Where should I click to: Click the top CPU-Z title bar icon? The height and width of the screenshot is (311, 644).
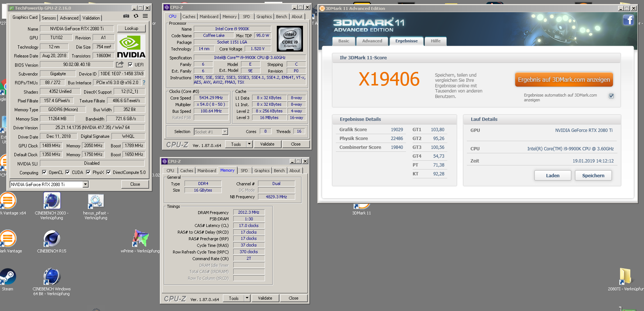(x=166, y=7)
